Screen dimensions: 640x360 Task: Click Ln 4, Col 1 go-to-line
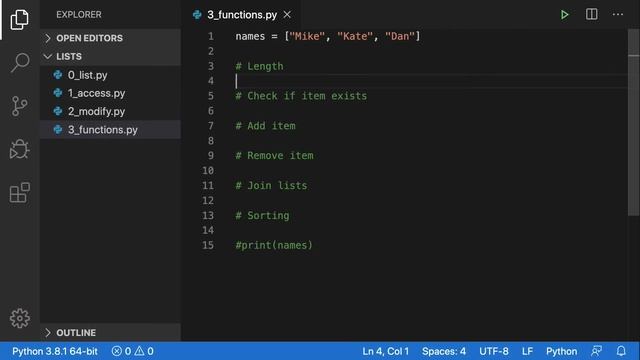pyautogui.click(x=385, y=351)
